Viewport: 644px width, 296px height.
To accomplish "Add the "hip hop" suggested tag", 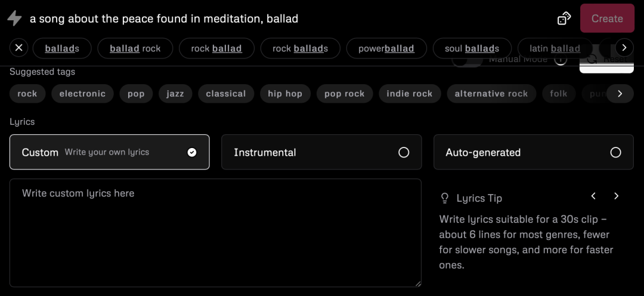I will click(x=285, y=94).
